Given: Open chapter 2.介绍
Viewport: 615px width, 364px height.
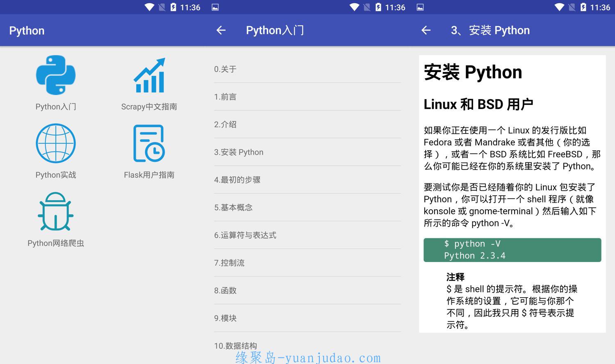Looking at the screenshot, I should 307,124.
